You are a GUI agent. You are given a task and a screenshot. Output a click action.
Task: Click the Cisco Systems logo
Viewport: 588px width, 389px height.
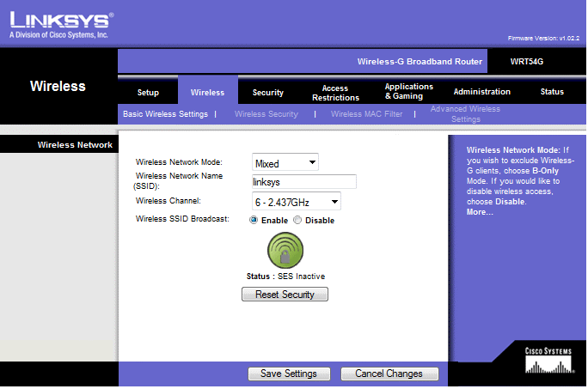[x=548, y=360]
